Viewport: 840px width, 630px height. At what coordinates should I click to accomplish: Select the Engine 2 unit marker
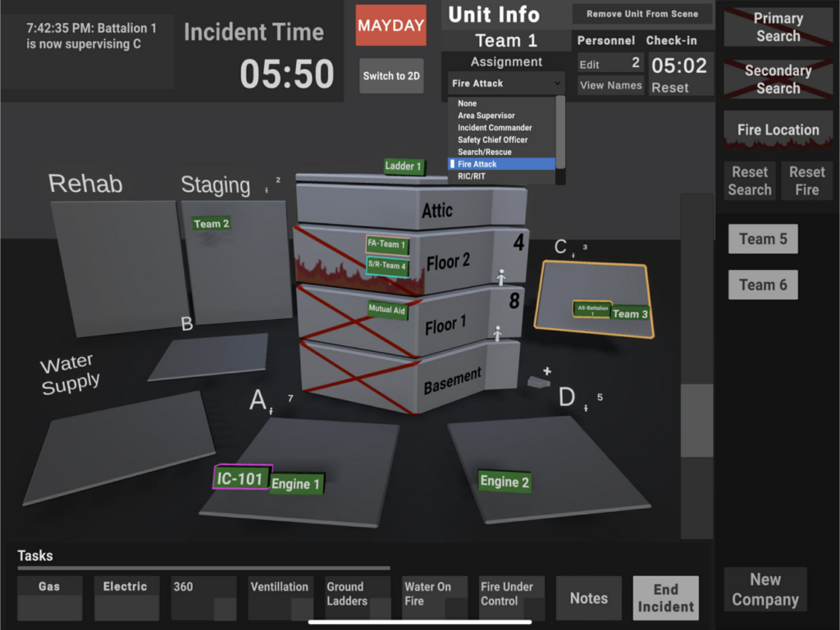[x=504, y=482]
